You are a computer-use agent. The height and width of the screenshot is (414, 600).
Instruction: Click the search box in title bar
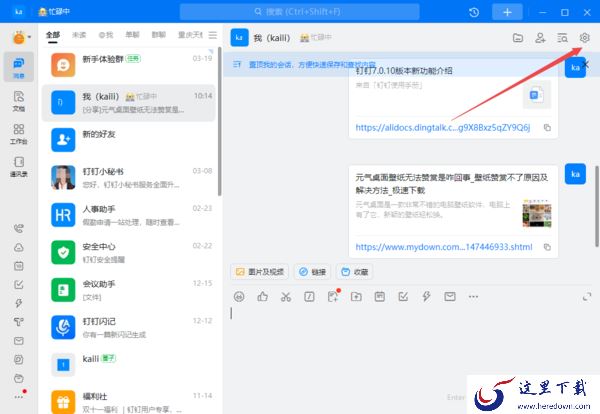pyautogui.click(x=300, y=12)
